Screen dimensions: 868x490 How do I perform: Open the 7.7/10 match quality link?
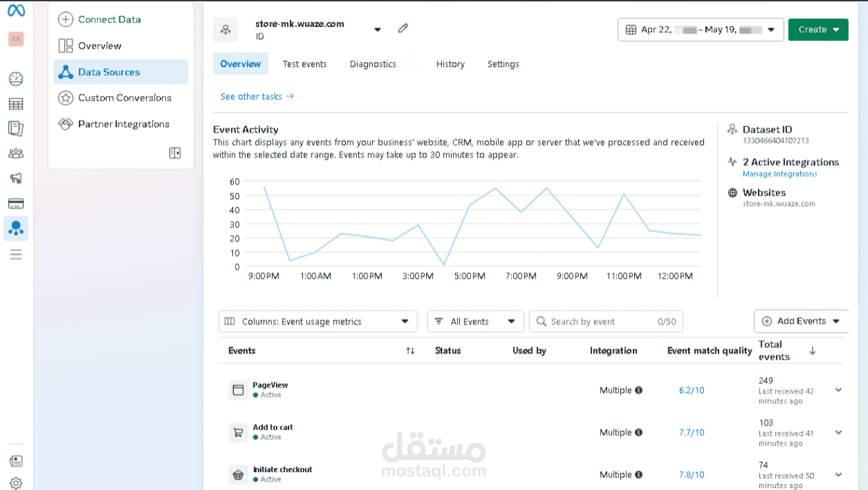(692, 432)
